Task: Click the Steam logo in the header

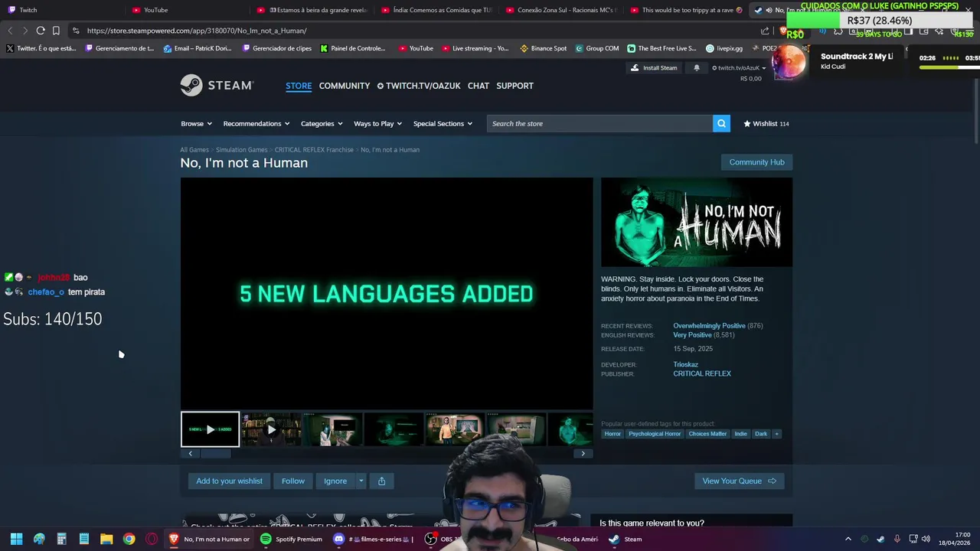Action: (x=217, y=85)
